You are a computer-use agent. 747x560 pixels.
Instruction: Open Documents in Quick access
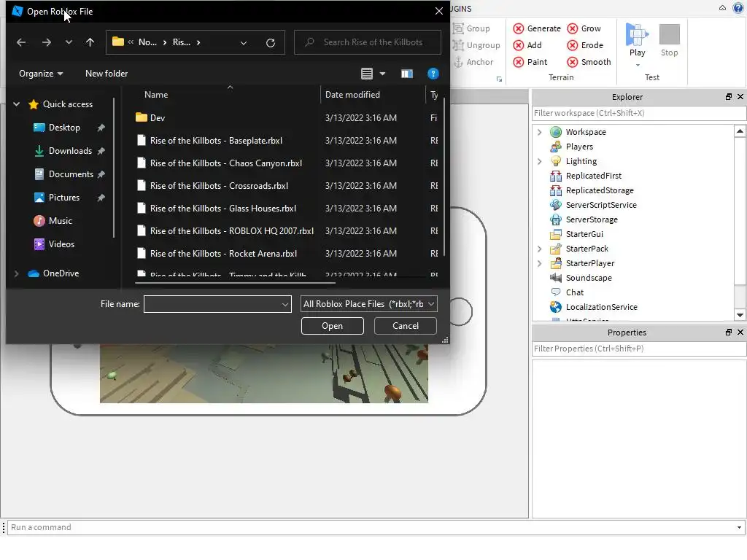tap(71, 174)
